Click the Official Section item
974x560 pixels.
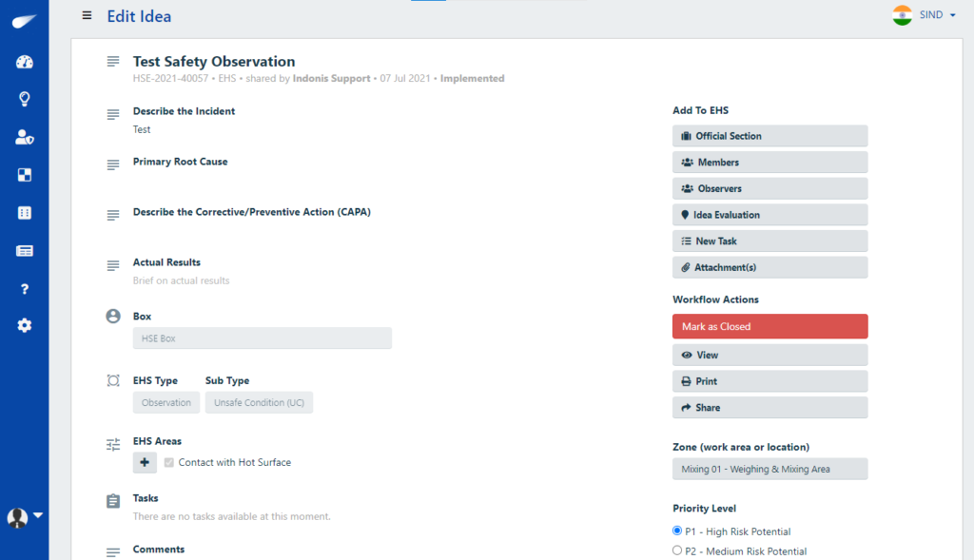[x=769, y=136]
